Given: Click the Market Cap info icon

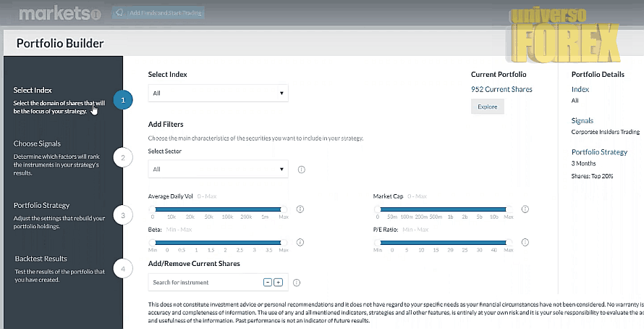Looking at the screenshot, I should click(x=525, y=209).
